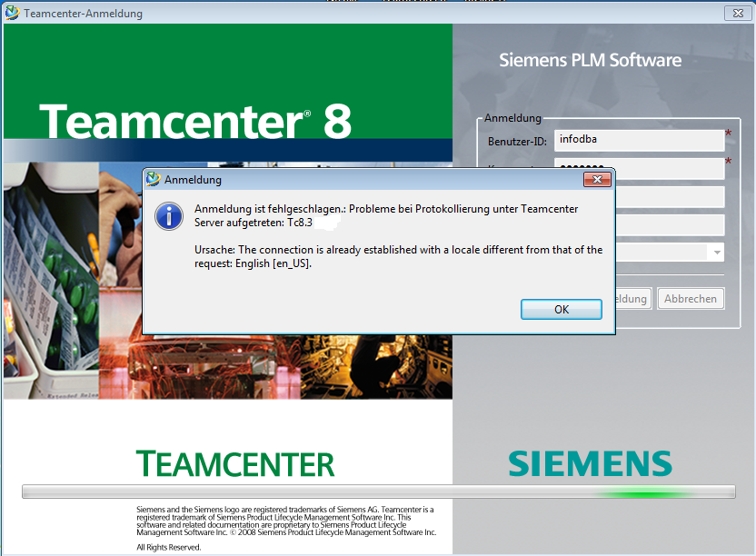The image size is (756, 556).
Task: Click the 'Anmeldung' group box label
Action: [512, 118]
